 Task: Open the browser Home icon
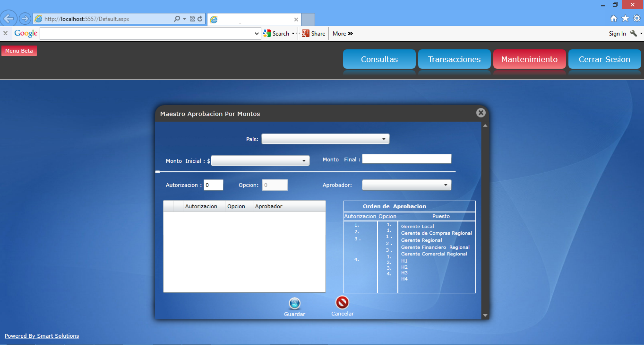[x=613, y=18]
